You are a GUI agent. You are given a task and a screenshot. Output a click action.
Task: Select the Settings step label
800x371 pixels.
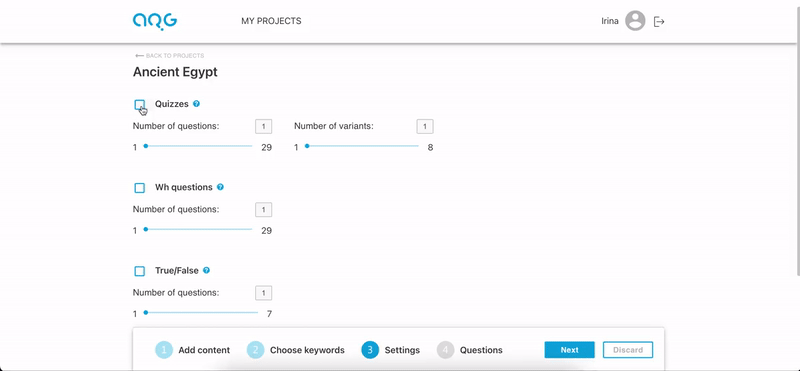pos(402,350)
